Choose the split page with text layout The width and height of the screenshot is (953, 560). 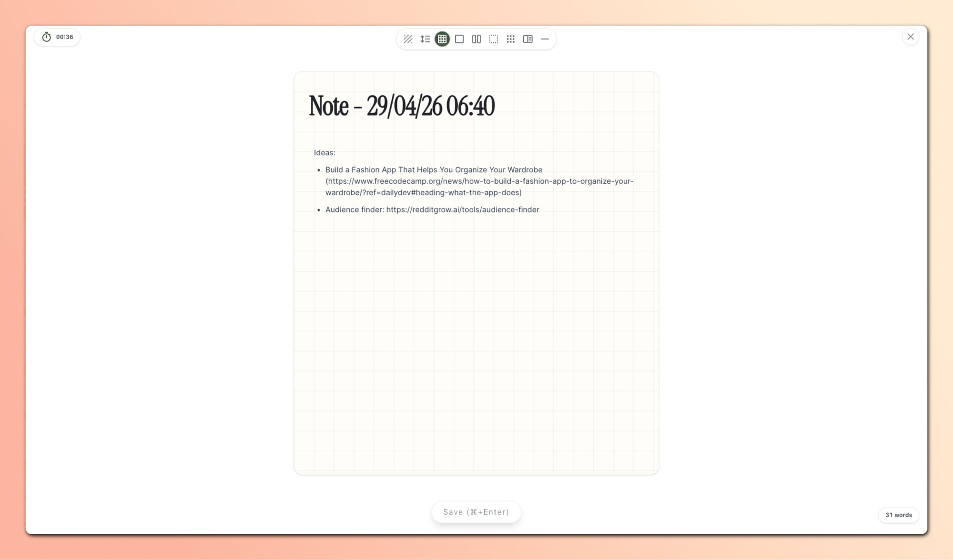(528, 39)
